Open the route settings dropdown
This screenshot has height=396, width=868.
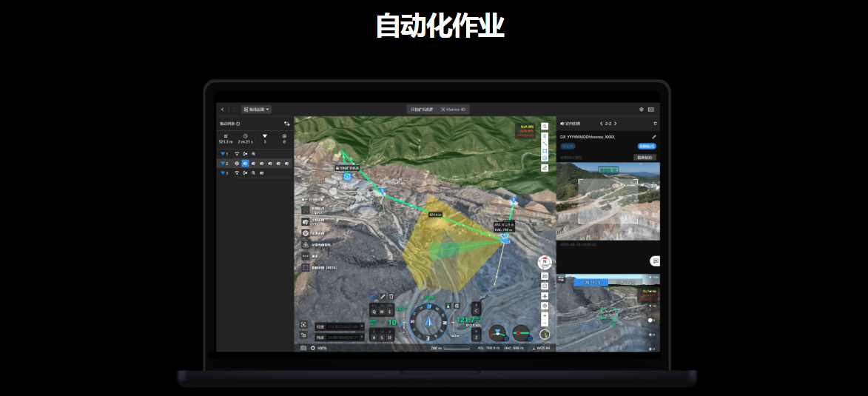256,110
